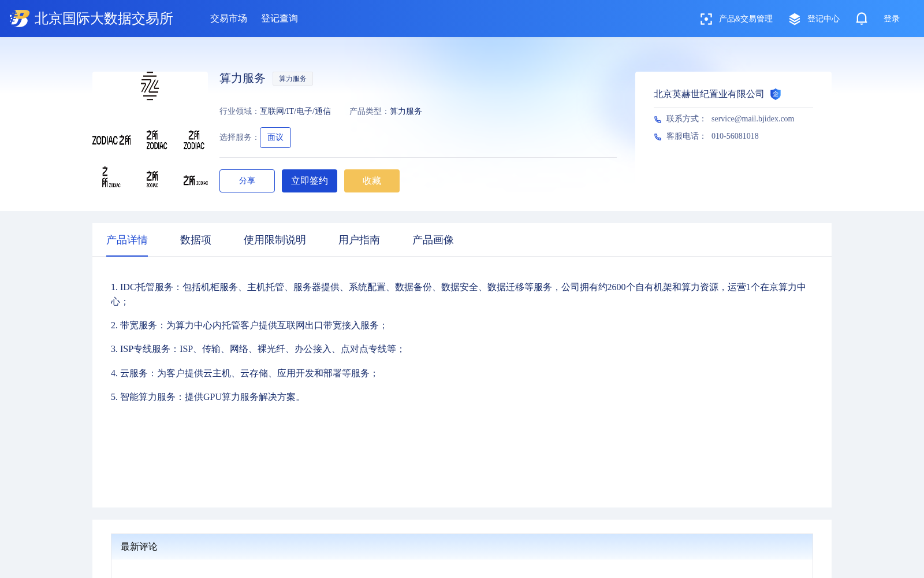The width and height of the screenshot is (924, 578).
Task: Click the industry value 互联网/IT/电子/通信
Action: pyautogui.click(x=295, y=112)
